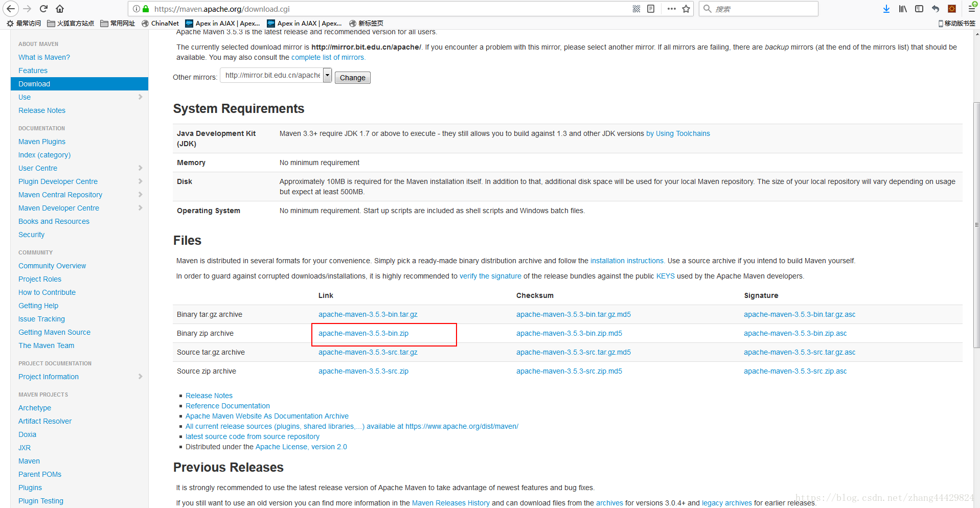Click in the 搜索 search box
This screenshot has height=508, width=980.
[x=759, y=9]
